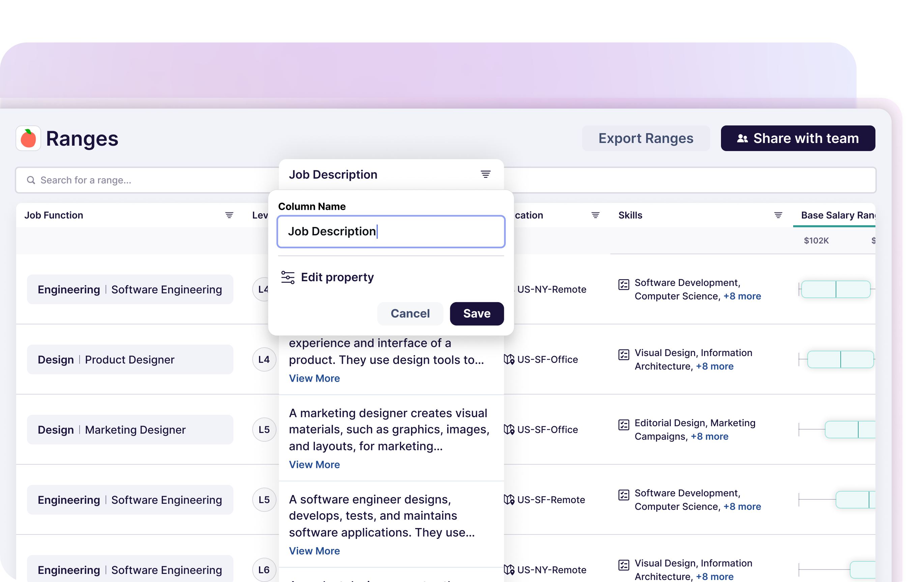Click View More under marketing designer description
The width and height of the screenshot is (924, 582).
pyautogui.click(x=314, y=465)
